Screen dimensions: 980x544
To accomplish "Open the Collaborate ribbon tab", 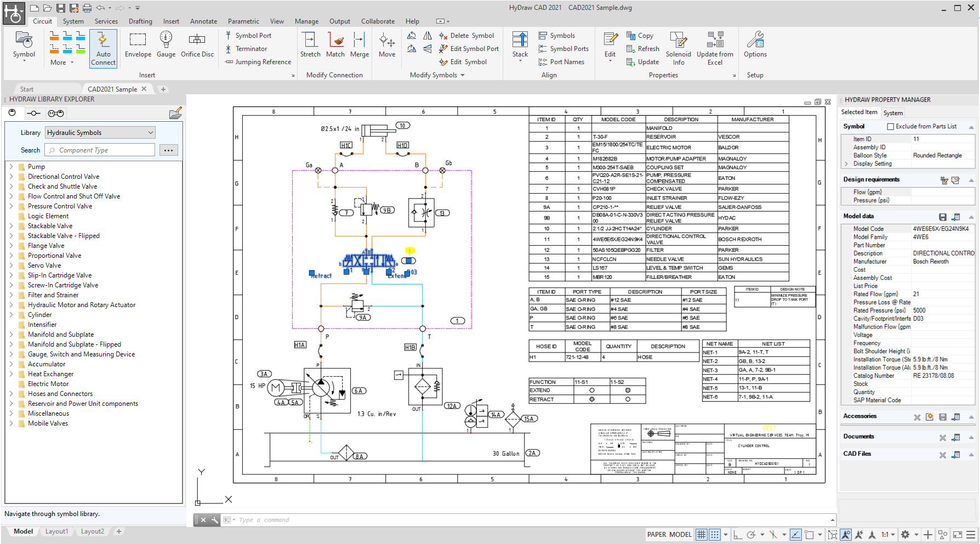I will click(x=378, y=21).
